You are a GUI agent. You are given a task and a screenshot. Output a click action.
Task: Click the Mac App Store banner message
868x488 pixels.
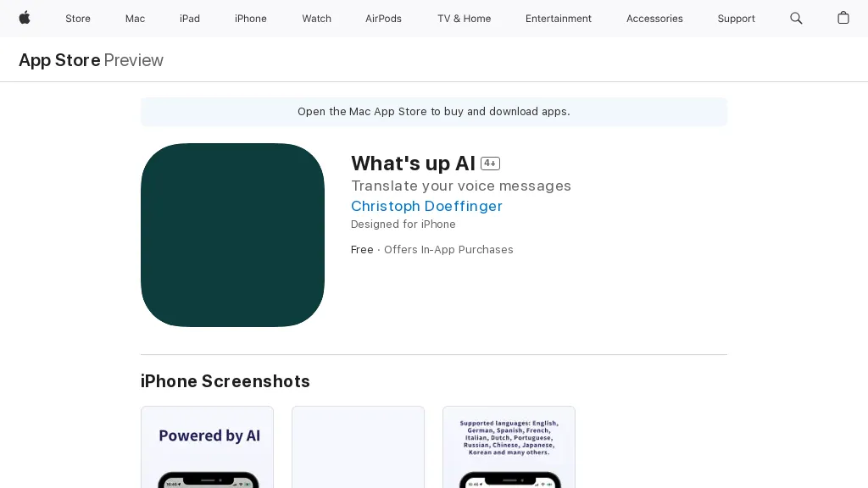point(434,111)
